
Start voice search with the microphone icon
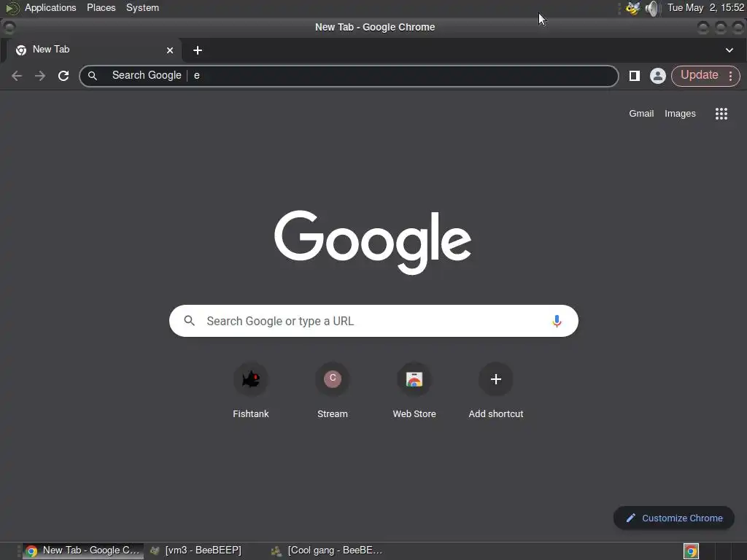click(557, 321)
